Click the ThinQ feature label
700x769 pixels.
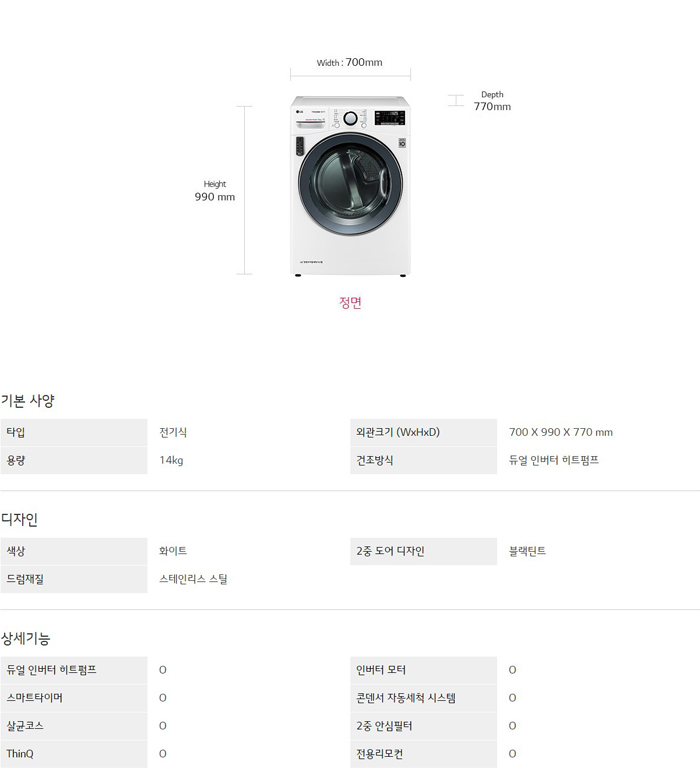[20, 754]
